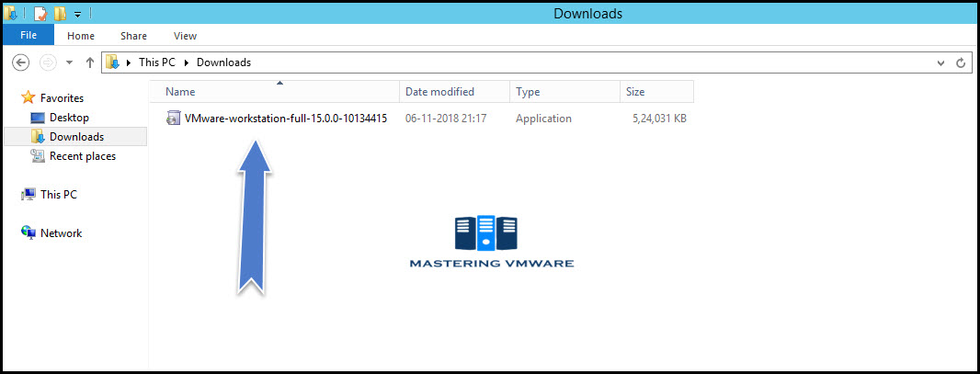
Task: Switch to the Home ribbon tab
Action: [81, 36]
